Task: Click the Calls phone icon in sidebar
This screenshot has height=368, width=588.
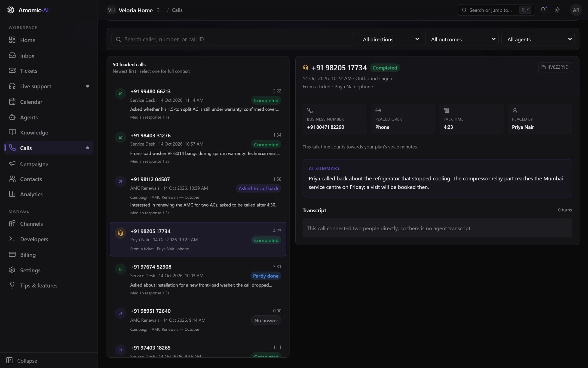Action: pos(12,148)
